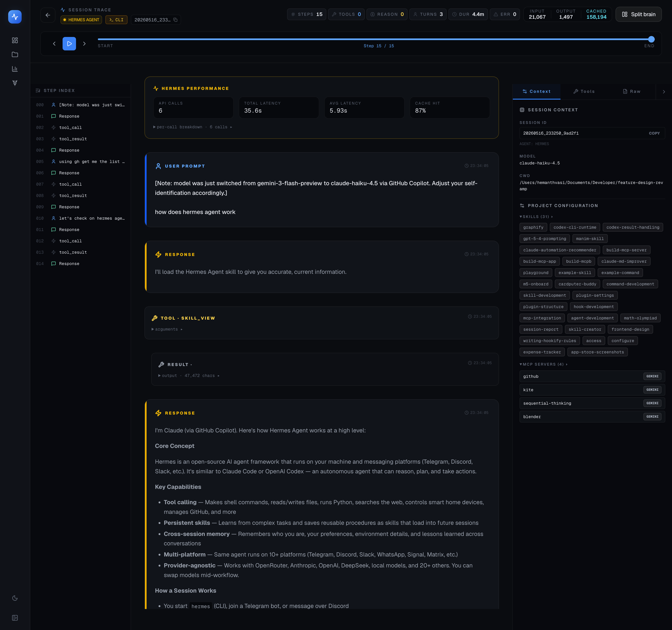Screen dimensions: 672x630
Task: Click the trident icon in left sidebar
Action: [x=15, y=83]
